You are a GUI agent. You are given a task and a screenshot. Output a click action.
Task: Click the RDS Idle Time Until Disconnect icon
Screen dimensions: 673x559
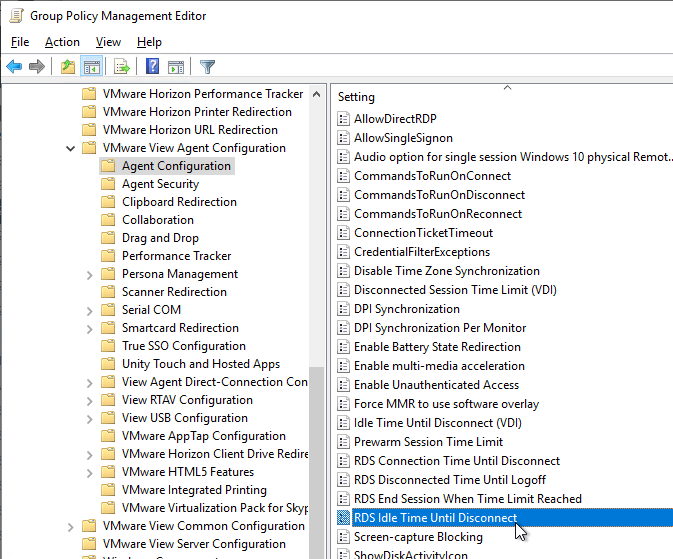click(x=343, y=518)
